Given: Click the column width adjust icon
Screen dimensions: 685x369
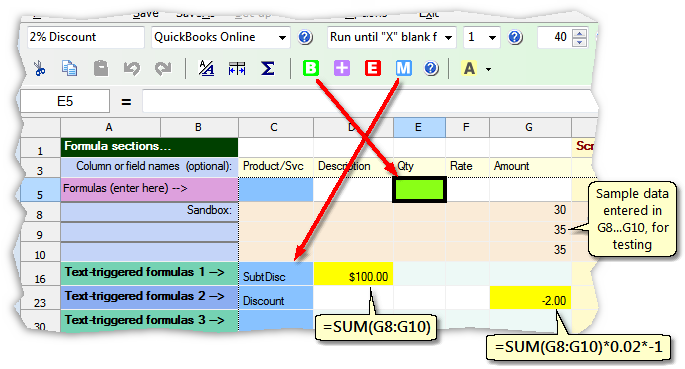Looking at the screenshot, I should pyautogui.click(x=237, y=69).
